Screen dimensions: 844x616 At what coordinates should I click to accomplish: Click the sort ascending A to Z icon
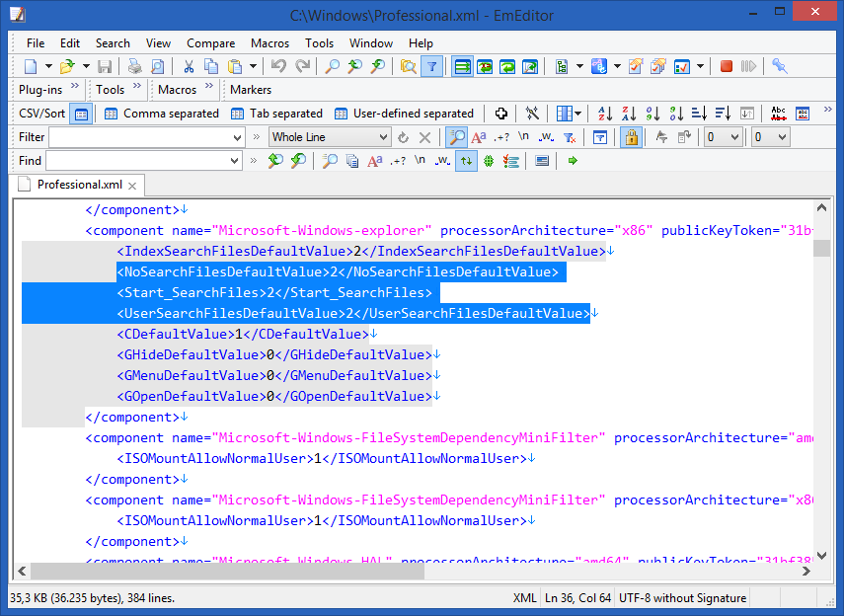point(604,113)
